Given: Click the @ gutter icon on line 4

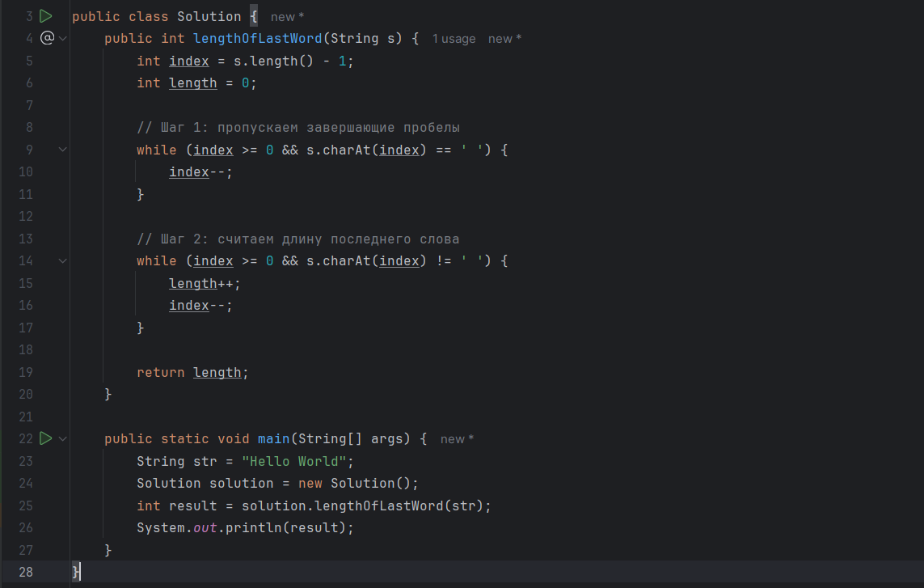Looking at the screenshot, I should [x=47, y=38].
